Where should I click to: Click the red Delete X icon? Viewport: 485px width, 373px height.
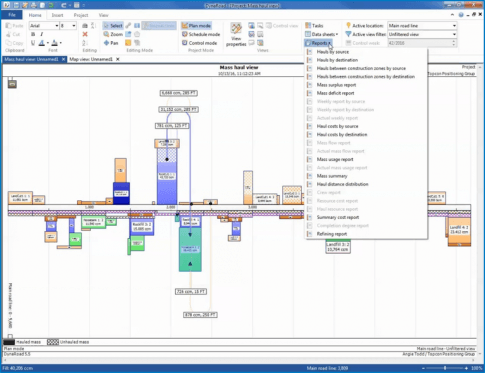pos(85,34)
